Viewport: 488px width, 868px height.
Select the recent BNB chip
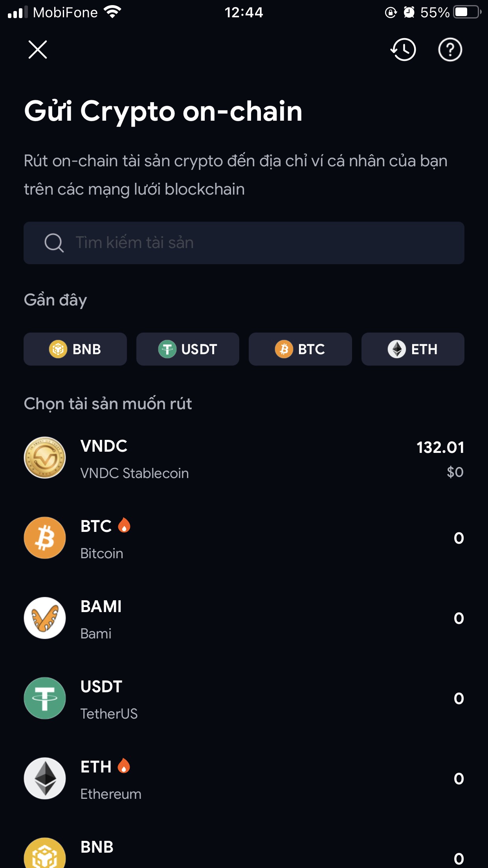point(75,349)
